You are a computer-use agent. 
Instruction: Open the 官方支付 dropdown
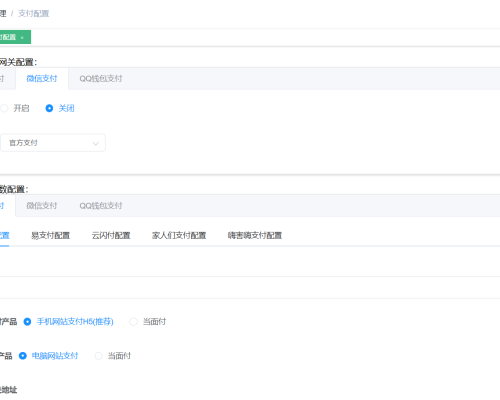pos(52,143)
